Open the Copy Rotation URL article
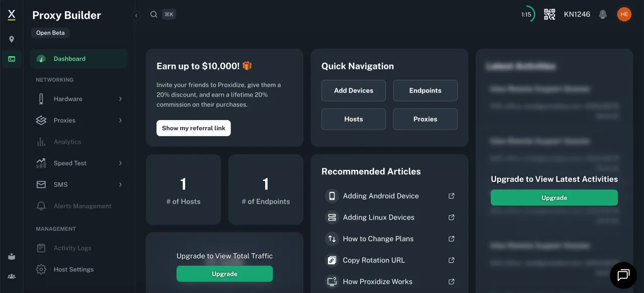644x293 pixels. (373, 260)
